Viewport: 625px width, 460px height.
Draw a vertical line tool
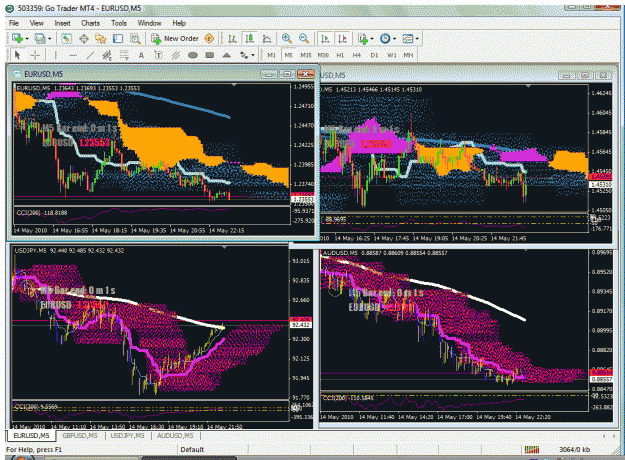[55, 55]
